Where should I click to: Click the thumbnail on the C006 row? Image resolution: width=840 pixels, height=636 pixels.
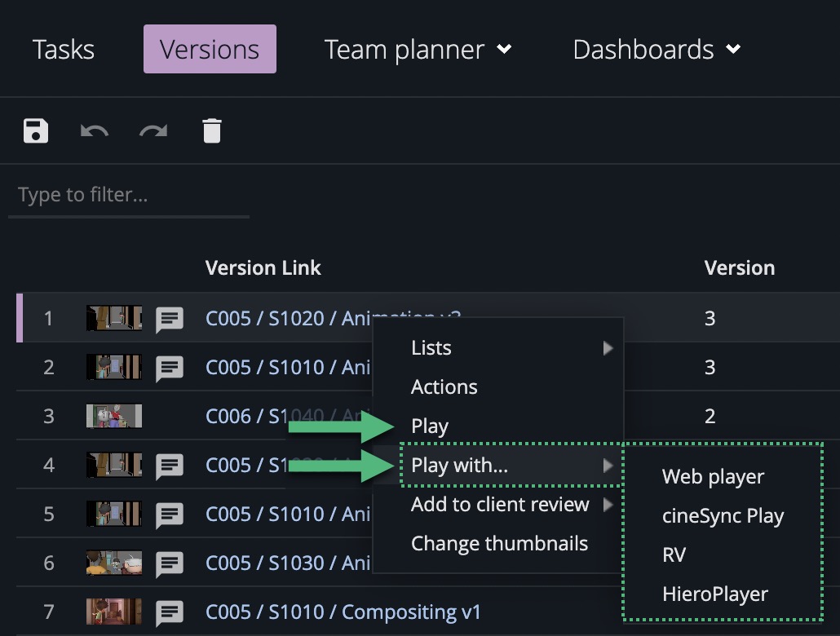point(113,417)
